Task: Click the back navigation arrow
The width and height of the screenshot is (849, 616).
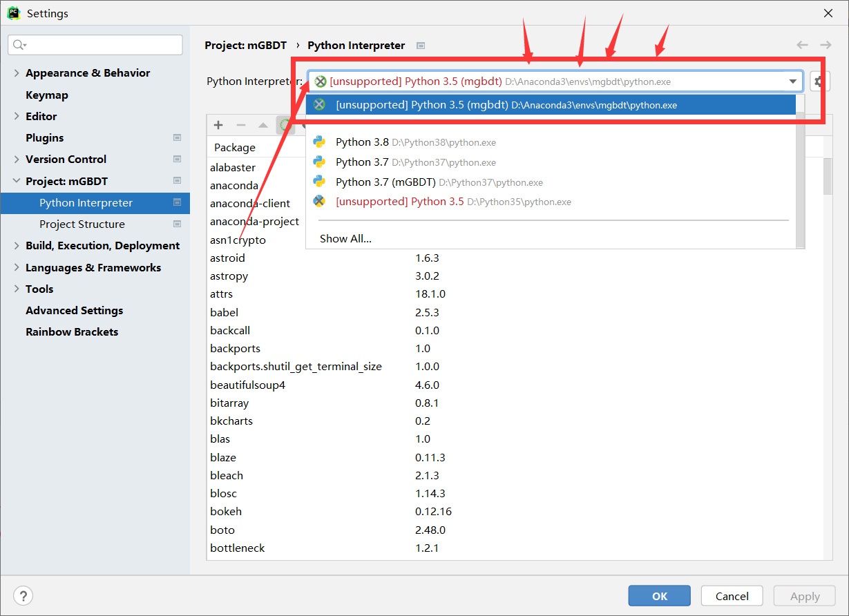Action: click(802, 45)
